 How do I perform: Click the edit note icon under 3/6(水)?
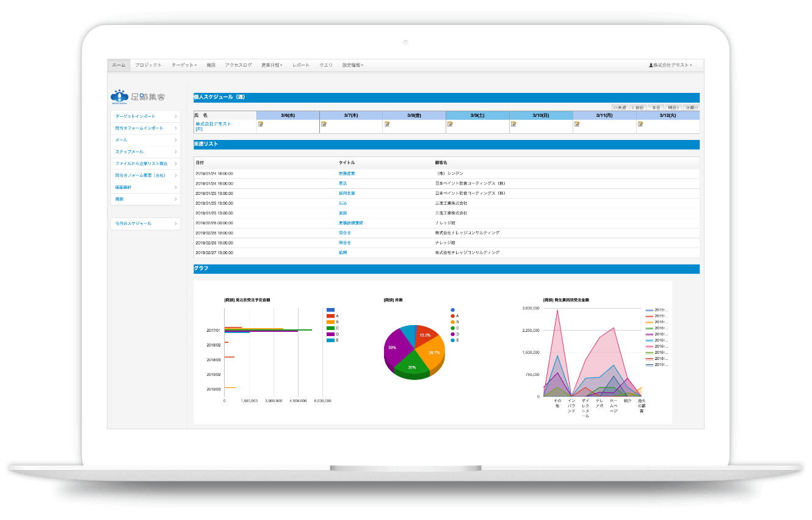point(261,124)
